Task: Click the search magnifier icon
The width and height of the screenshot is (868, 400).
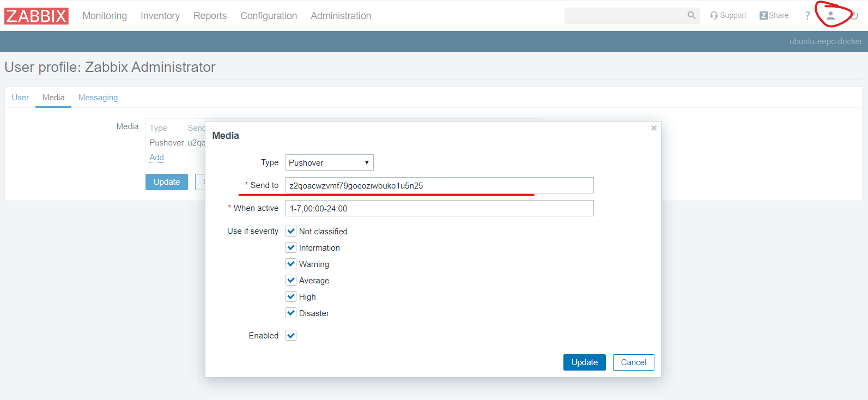Action: (691, 15)
